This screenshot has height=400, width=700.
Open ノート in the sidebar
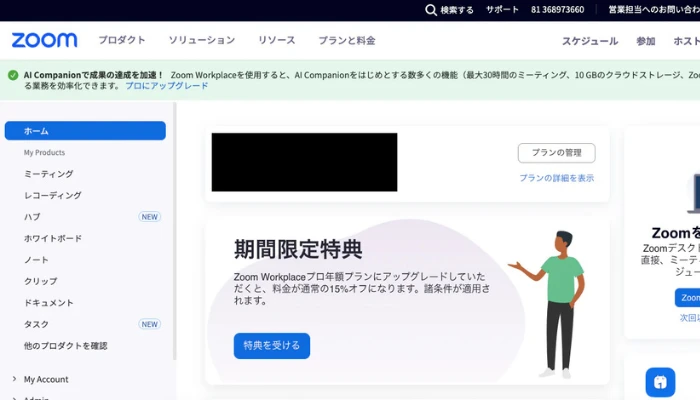click(x=36, y=260)
